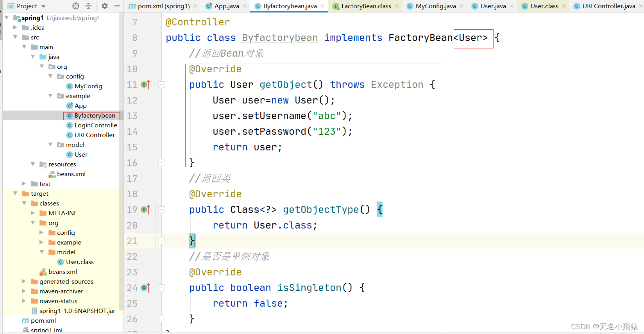This screenshot has width=644, height=334.
Task: Click getObjectType method name in editor
Action: (x=321, y=210)
